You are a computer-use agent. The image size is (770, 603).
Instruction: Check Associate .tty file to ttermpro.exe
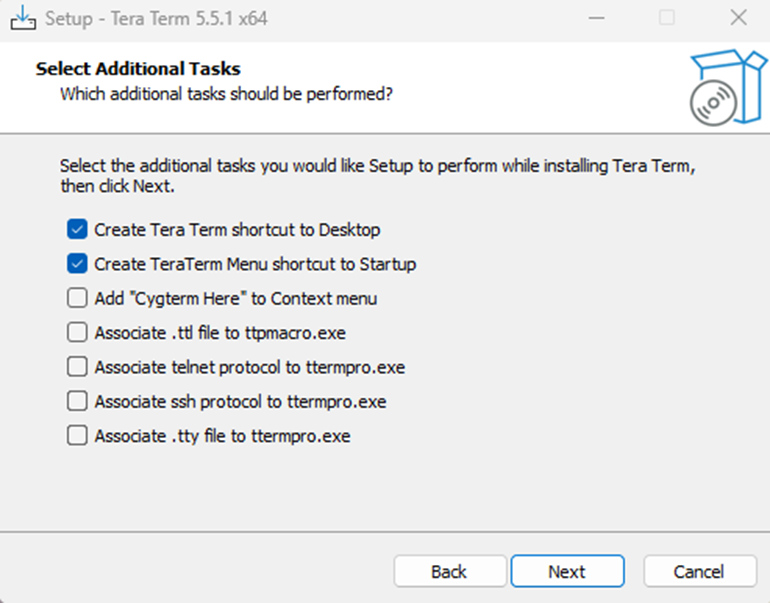coord(77,436)
